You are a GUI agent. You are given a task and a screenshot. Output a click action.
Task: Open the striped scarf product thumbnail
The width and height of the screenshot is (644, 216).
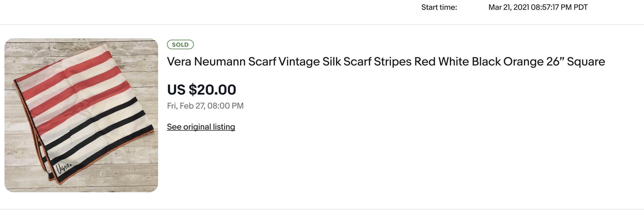[81, 115]
